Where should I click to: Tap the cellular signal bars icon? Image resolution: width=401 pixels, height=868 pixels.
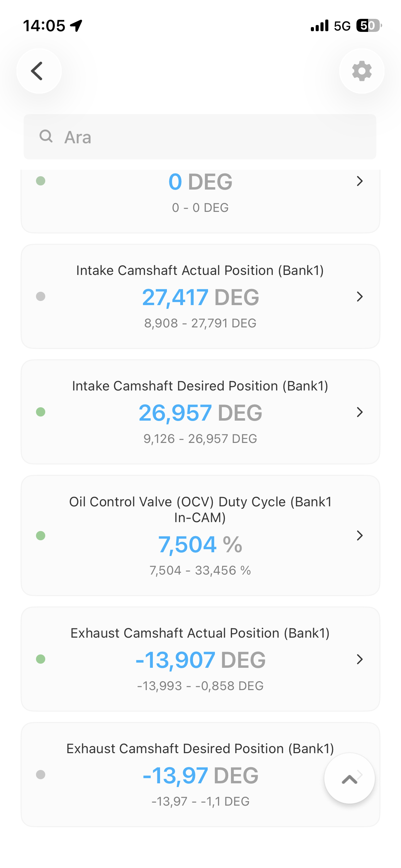click(x=319, y=26)
